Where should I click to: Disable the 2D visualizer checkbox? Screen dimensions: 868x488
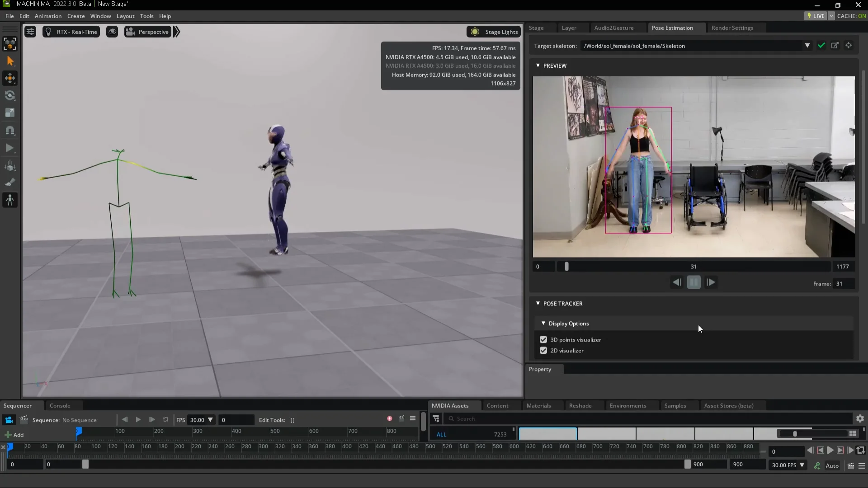543,351
